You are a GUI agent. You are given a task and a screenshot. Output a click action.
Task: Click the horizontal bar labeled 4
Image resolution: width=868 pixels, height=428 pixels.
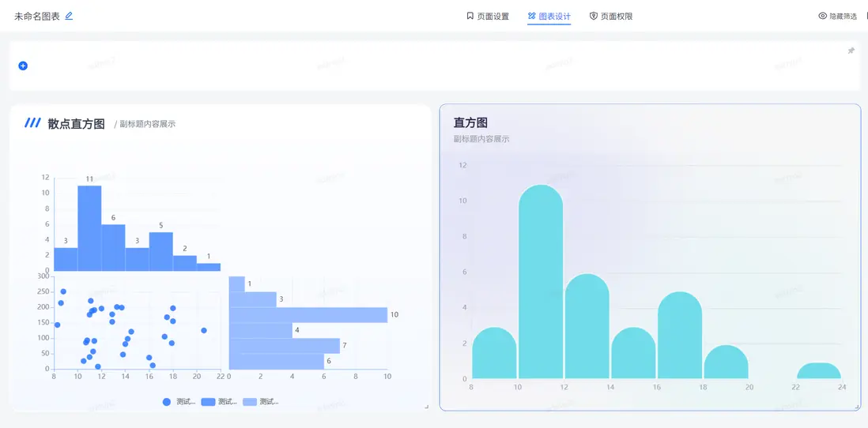(x=260, y=331)
